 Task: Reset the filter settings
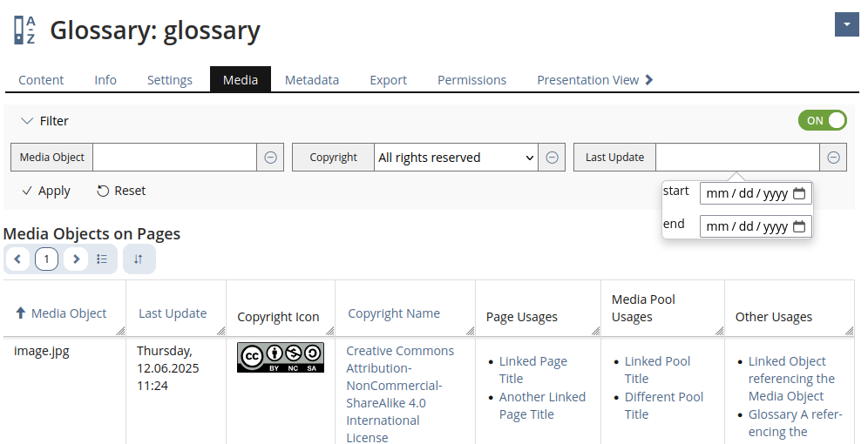[121, 191]
